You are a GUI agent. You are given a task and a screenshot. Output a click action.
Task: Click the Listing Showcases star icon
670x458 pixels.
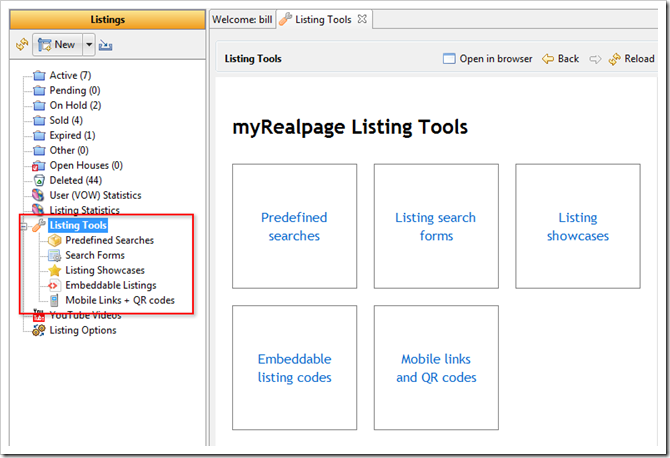55,270
